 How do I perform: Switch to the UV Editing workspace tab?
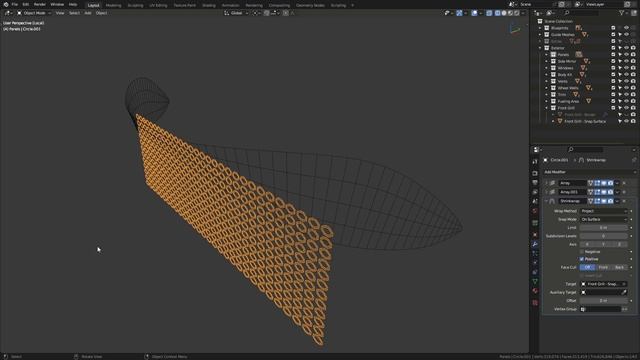158,5
